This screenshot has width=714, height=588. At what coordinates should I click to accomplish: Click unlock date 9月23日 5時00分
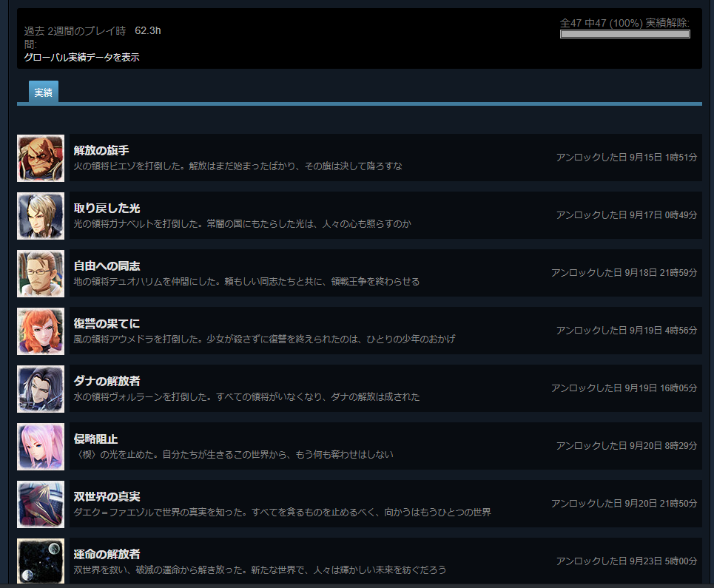[626, 561]
